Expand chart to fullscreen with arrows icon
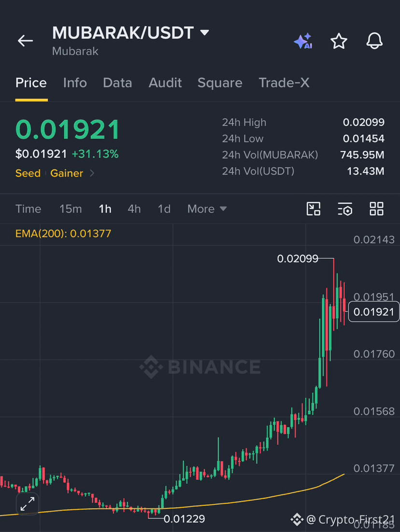Viewport: 400px width, 532px height. tap(28, 504)
